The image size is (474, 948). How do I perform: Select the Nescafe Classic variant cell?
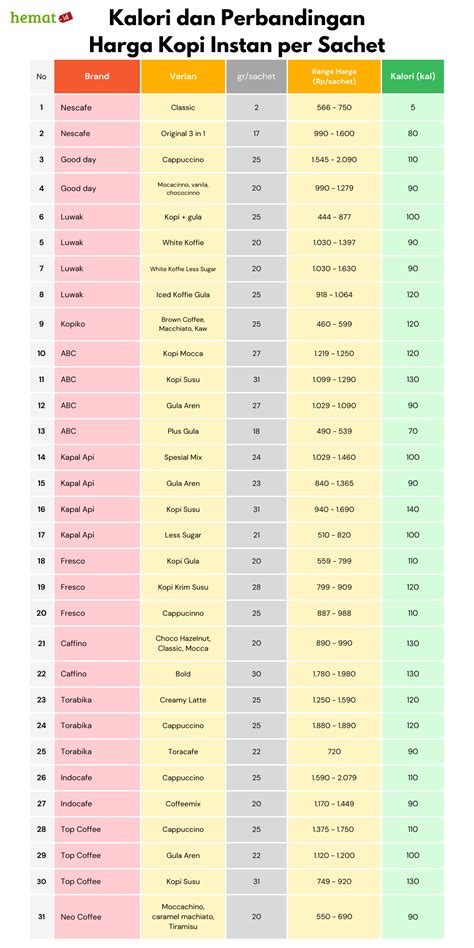[183, 108]
